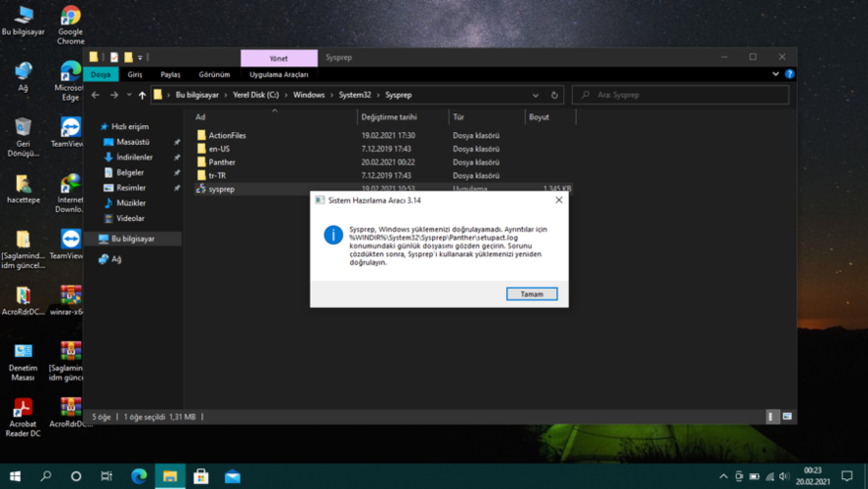Click in the Ara: Sysprep search box

680,95
